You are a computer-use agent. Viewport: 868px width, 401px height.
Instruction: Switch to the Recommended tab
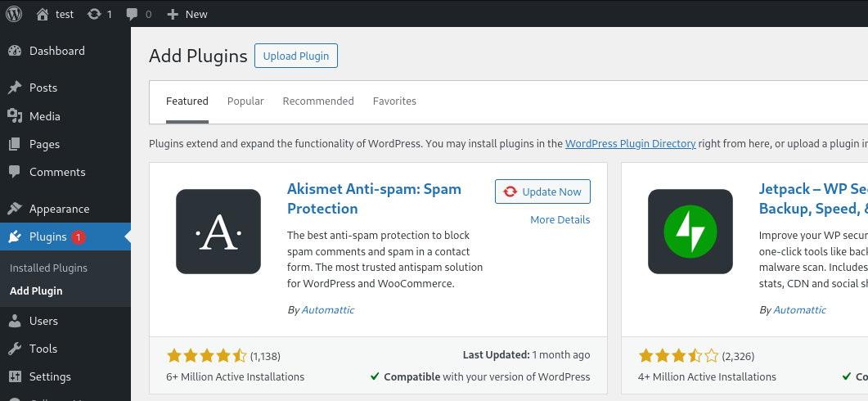click(318, 101)
